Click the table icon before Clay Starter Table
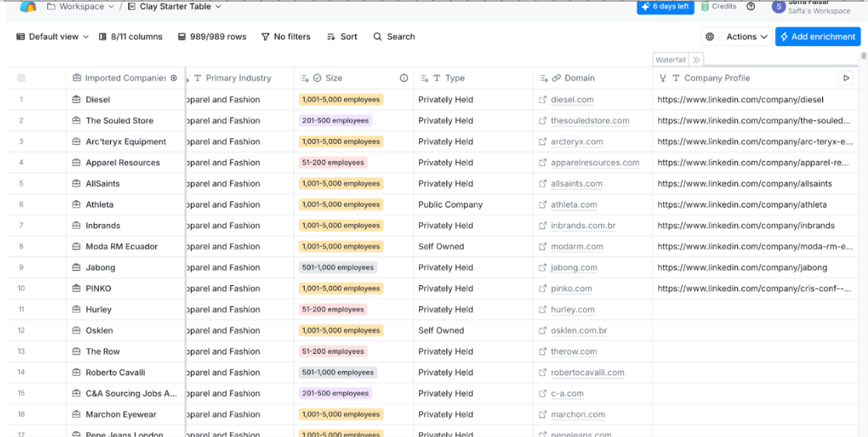This screenshot has height=437, width=868. coord(132,6)
